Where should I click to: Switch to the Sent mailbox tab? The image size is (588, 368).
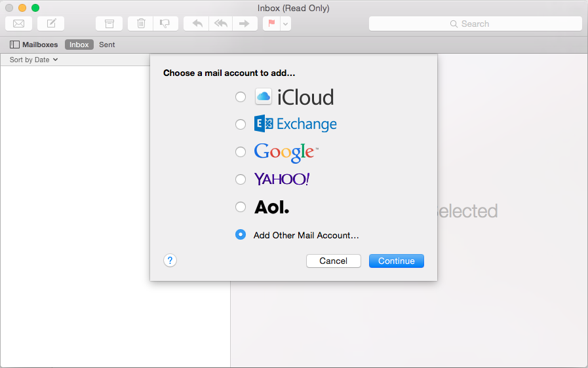(x=107, y=45)
